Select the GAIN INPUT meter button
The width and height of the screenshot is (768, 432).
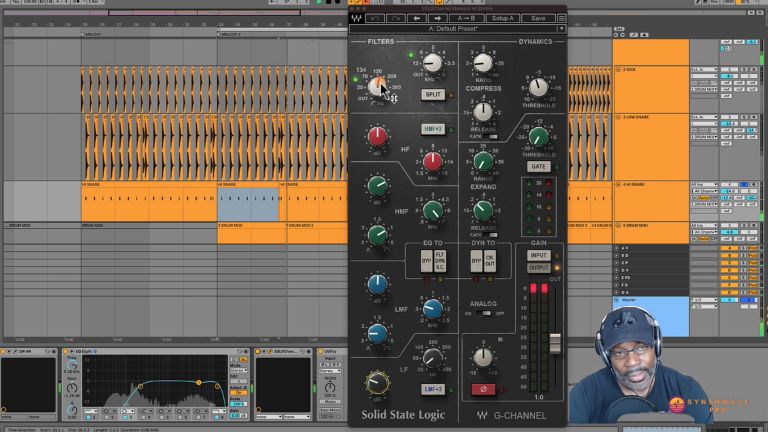[x=538, y=256]
